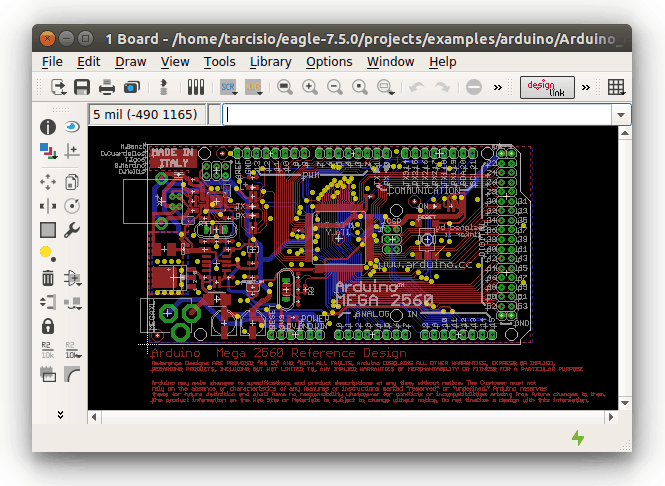Select the zoom-to-area magnifier icon
Image resolution: width=665 pixels, height=486 pixels.
tap(386, 87)
